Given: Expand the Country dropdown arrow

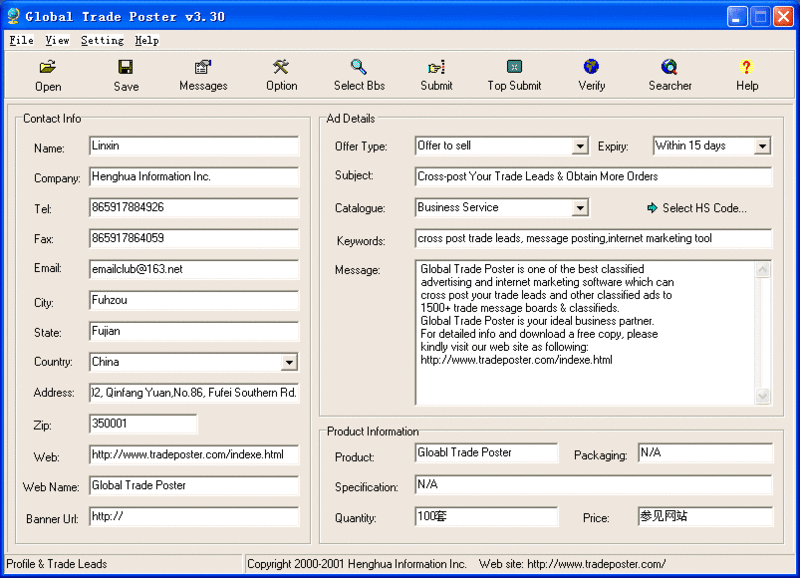Looking at the screenshot, I should pos(289,362).
